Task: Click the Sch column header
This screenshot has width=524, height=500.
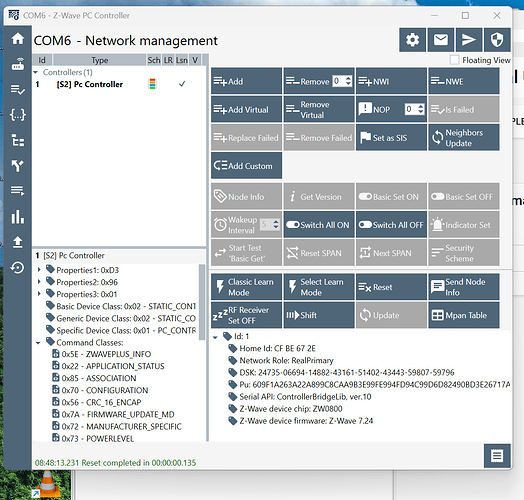Action: tap(154, 60)
